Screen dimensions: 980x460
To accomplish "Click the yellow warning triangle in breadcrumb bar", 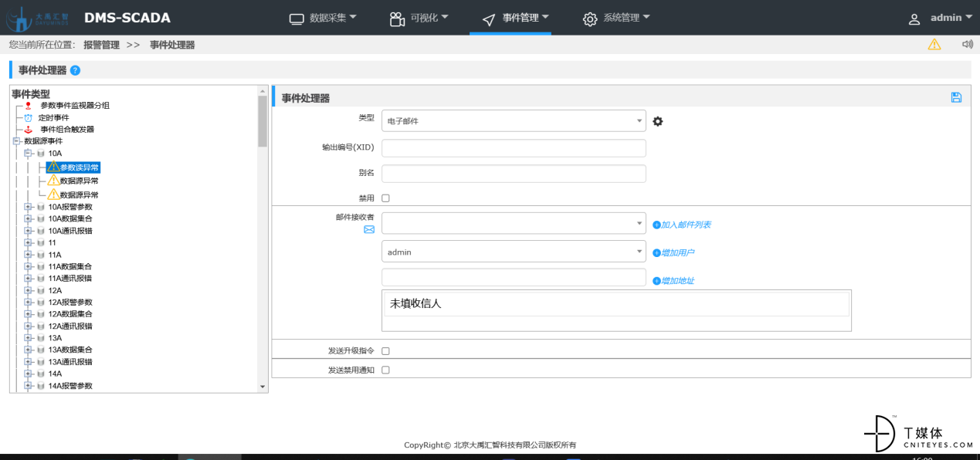I will point(934,45).
